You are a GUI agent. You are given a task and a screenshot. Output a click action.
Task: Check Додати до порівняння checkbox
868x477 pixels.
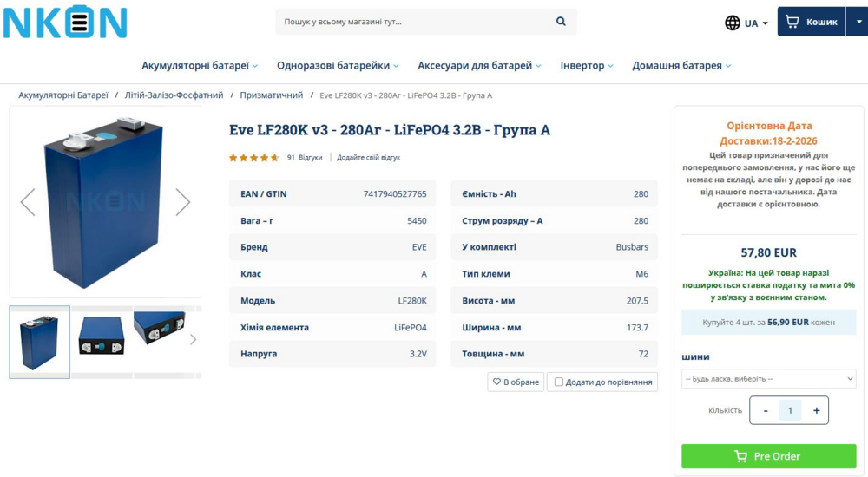tap(559, 382)
